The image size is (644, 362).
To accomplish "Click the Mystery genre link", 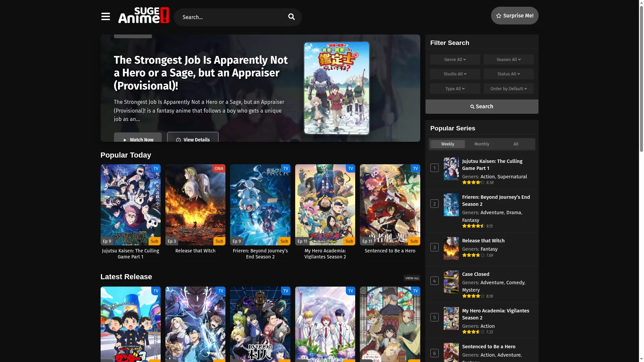I will click(471, 290).
